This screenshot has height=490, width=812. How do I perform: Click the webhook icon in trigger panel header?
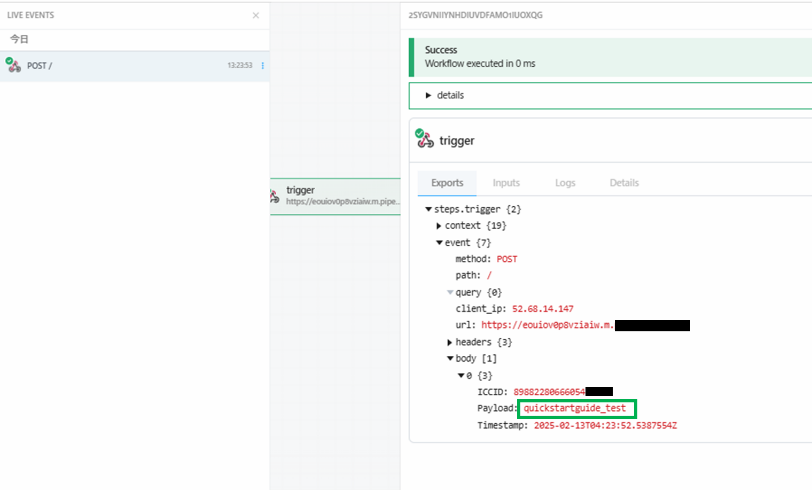[x=426, y=140]
